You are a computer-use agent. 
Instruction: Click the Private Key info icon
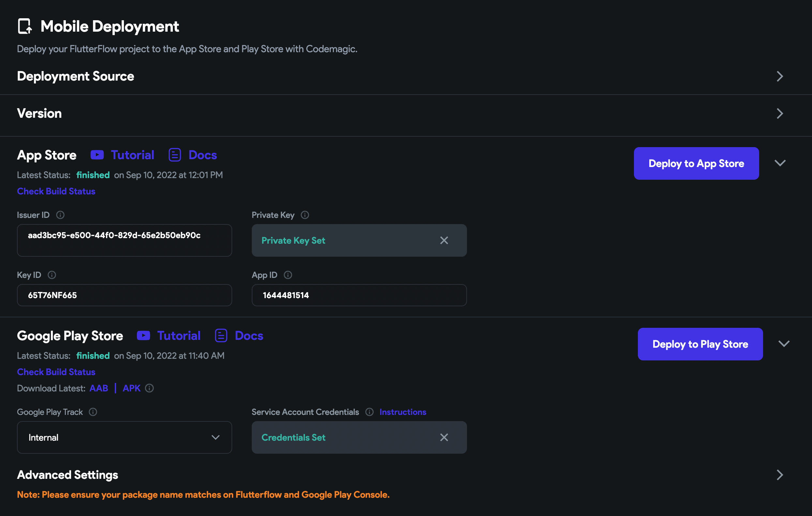(x=305, y=215)
